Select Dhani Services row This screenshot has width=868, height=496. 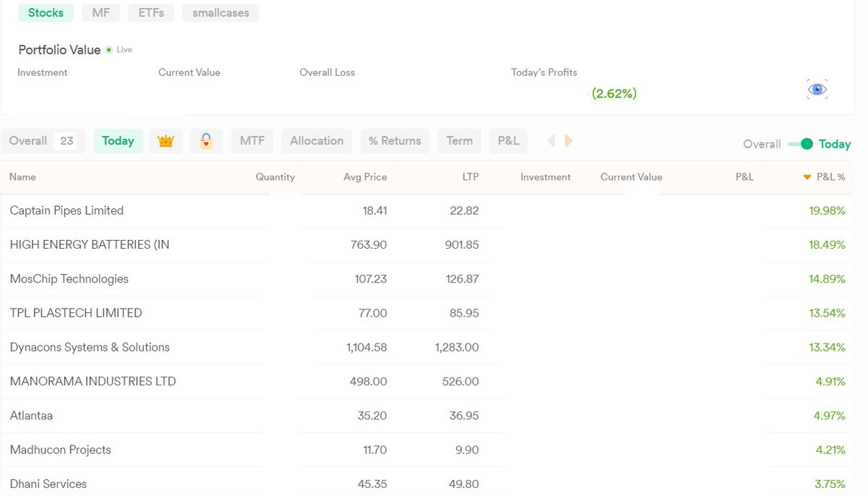click(x=427, y=482)
